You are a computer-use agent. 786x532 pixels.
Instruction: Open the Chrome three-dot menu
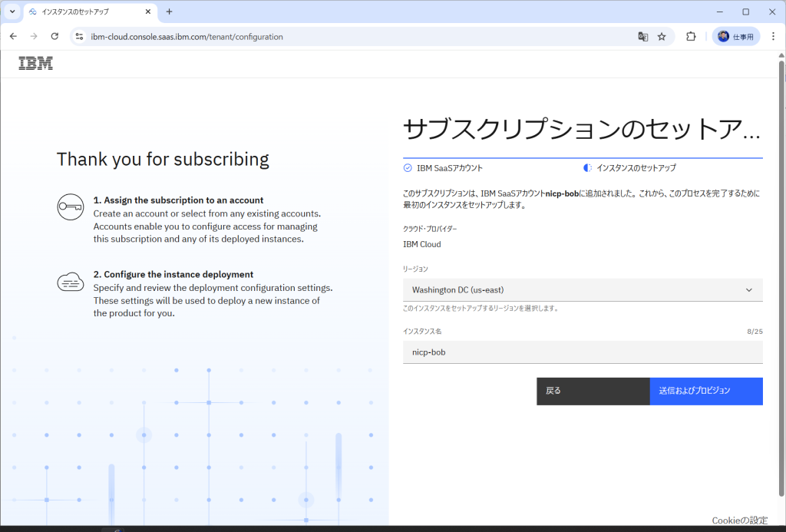tap(773, 37)
